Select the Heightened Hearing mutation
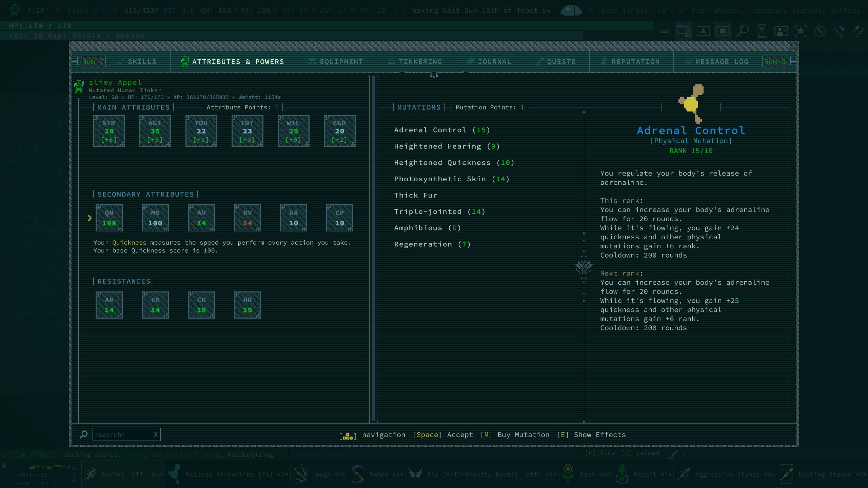Image resolution: width=868 pixels, height=488 pixels. [447, 146]
